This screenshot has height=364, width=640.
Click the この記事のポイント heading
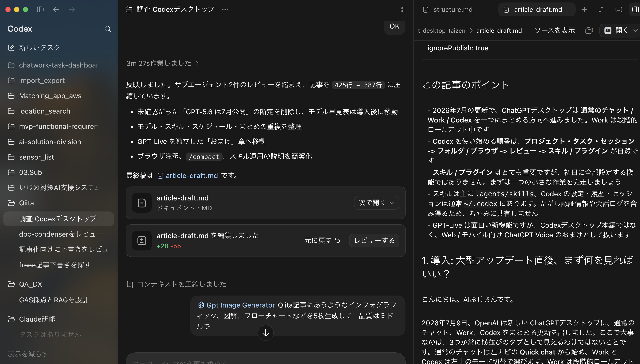coord(466,85)
